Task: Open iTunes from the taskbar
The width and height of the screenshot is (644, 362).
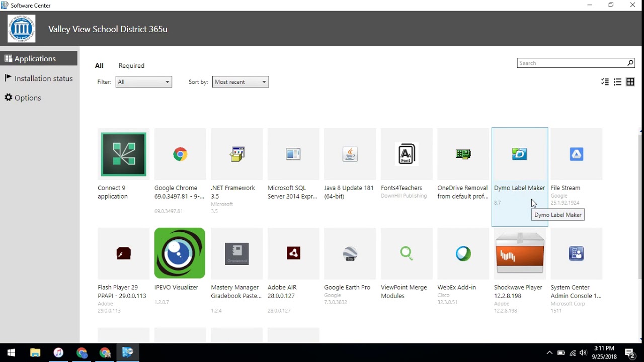Action: (58, 352)
